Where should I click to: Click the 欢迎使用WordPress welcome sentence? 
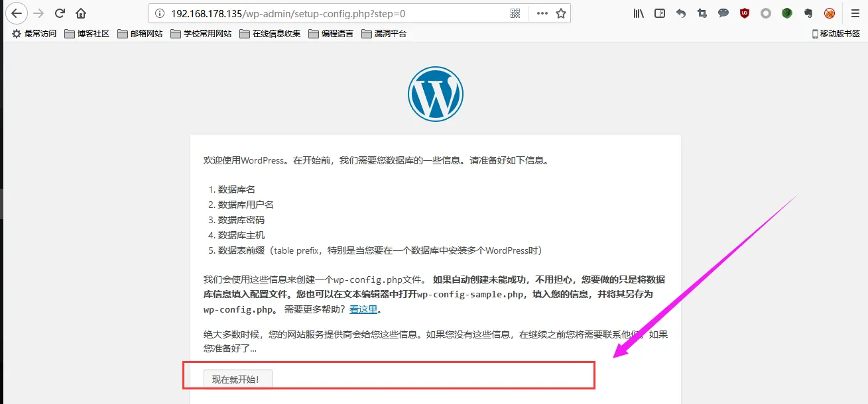(377, 160)
